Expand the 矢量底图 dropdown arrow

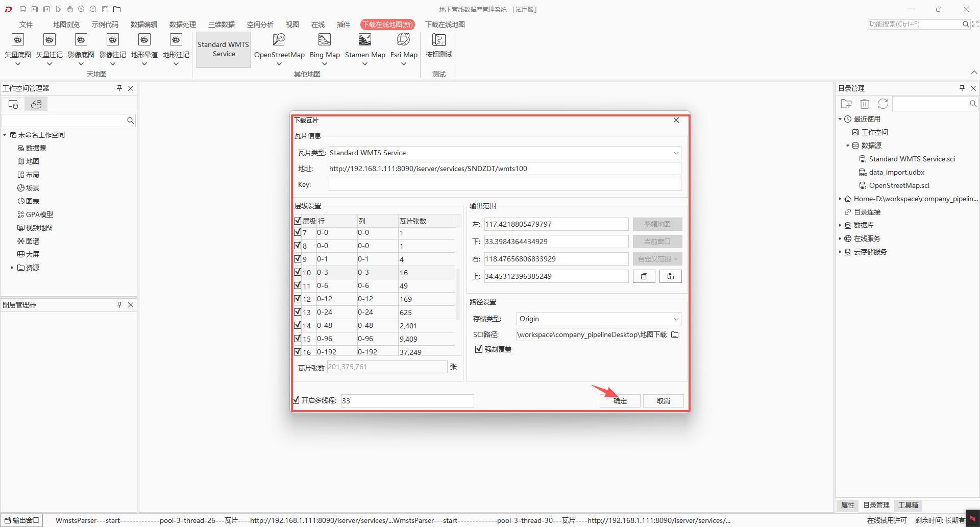[18, 64]
